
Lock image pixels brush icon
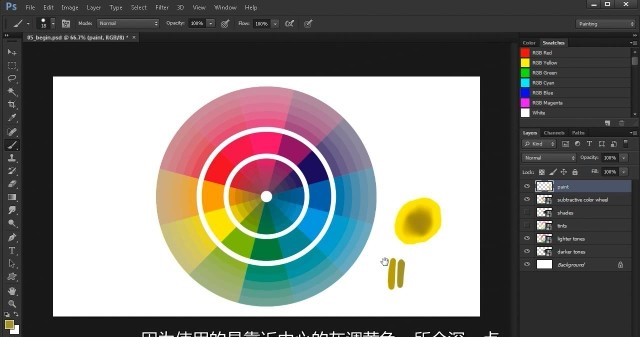553,172
